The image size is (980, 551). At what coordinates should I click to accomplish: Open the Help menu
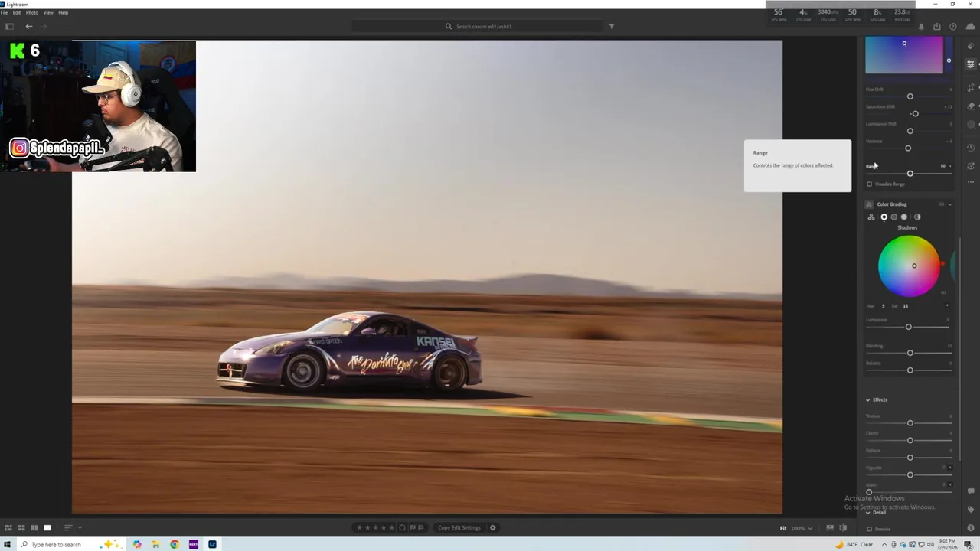point(64,13)
